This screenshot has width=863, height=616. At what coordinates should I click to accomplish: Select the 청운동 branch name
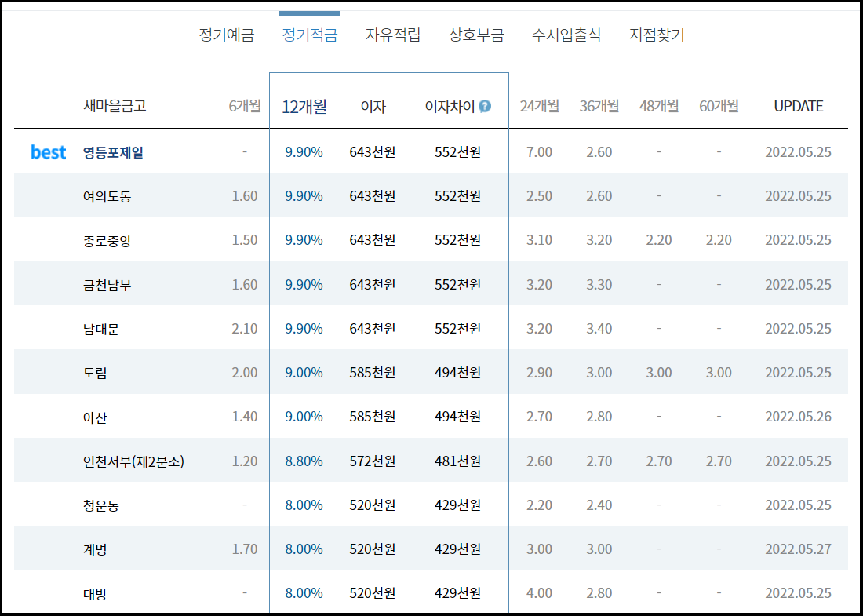tap(101, 505)
